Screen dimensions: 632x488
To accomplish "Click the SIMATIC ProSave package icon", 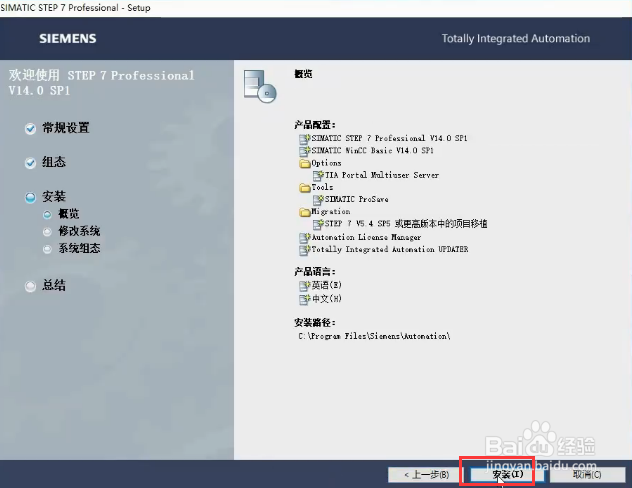I will (318, 199).
